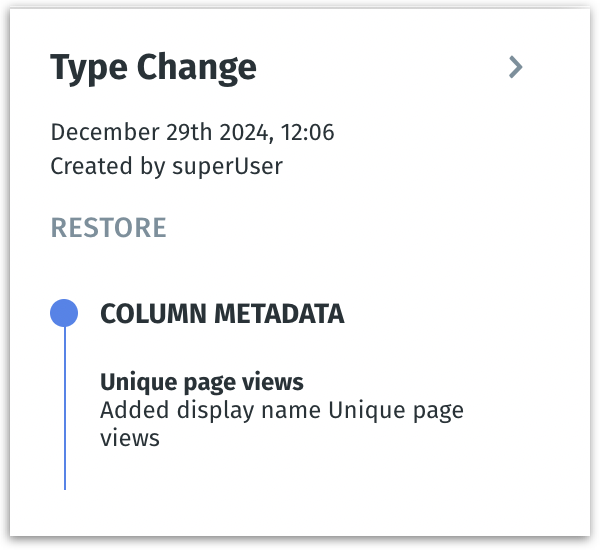Click the RESTORE button
The height and width of the screenshot is (550, 600).
point(108,228)
